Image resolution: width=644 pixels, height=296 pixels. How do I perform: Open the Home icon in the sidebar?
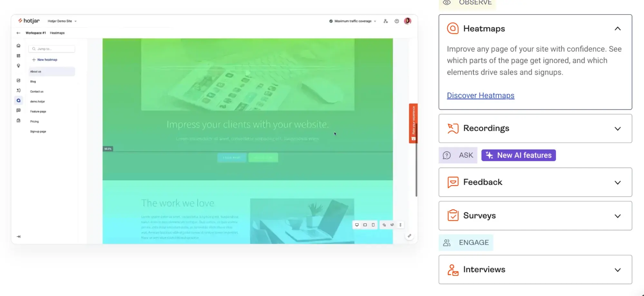click(18, 46)
